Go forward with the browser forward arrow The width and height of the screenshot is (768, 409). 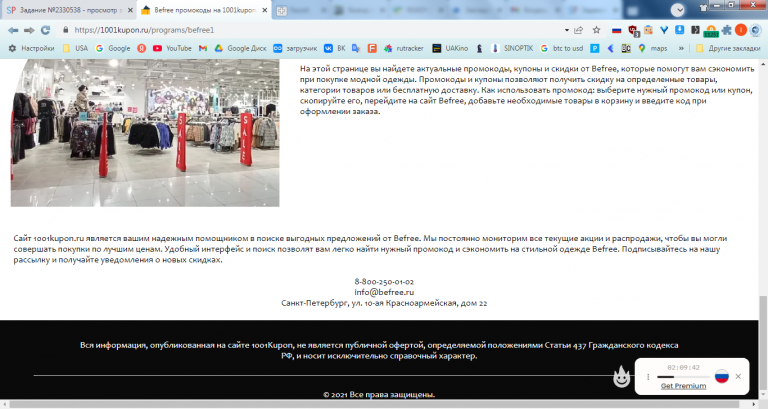[29, 30]
